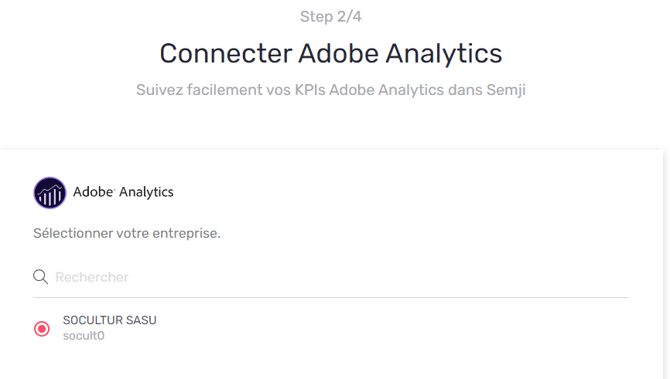Image resolution: width=670 pixels, height=379 pixels.
Task: Click the divider line below the search field
Action: [x=331, y=297]
